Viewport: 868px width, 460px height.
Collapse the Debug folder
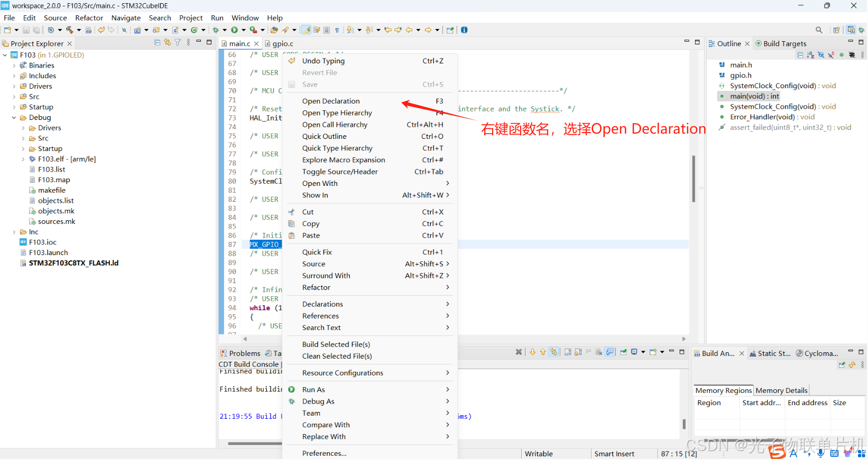(14, 118)
